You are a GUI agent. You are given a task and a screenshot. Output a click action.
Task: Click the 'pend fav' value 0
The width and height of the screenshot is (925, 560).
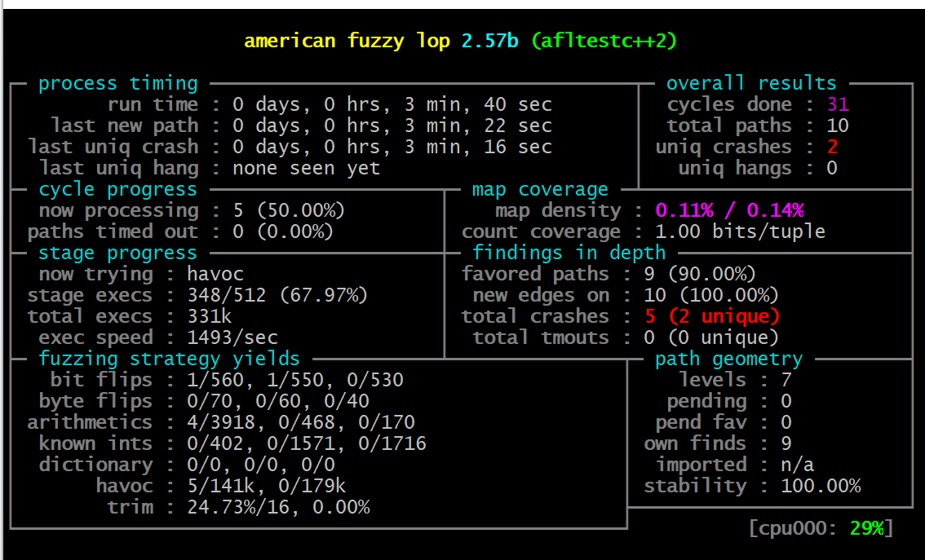tap(786, 423)
